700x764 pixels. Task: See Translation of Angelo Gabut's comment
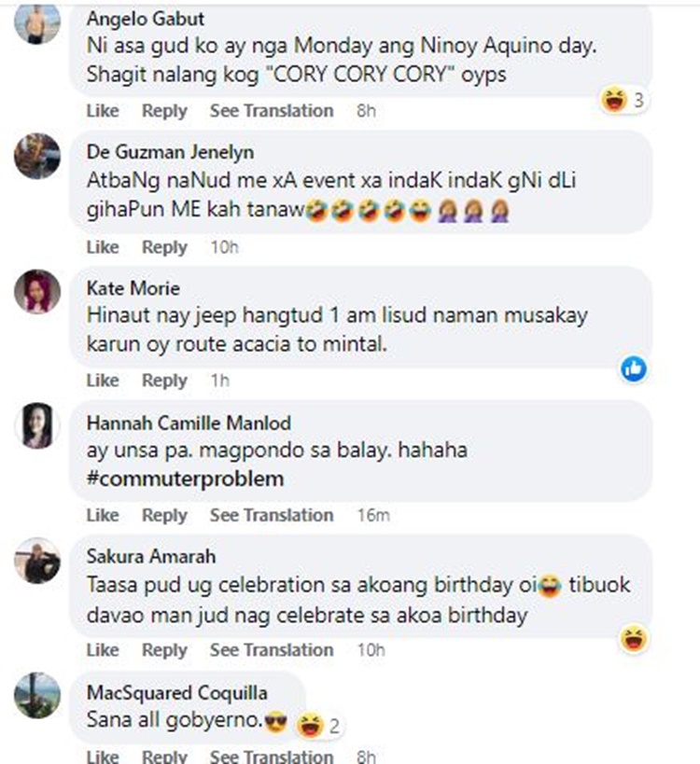click(x=271, y=111)
